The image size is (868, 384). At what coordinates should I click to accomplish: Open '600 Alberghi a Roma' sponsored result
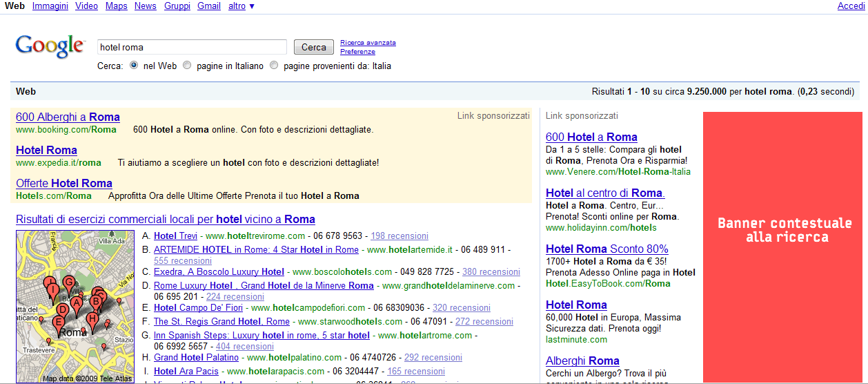pyautogui.click(x=68, y=117)
